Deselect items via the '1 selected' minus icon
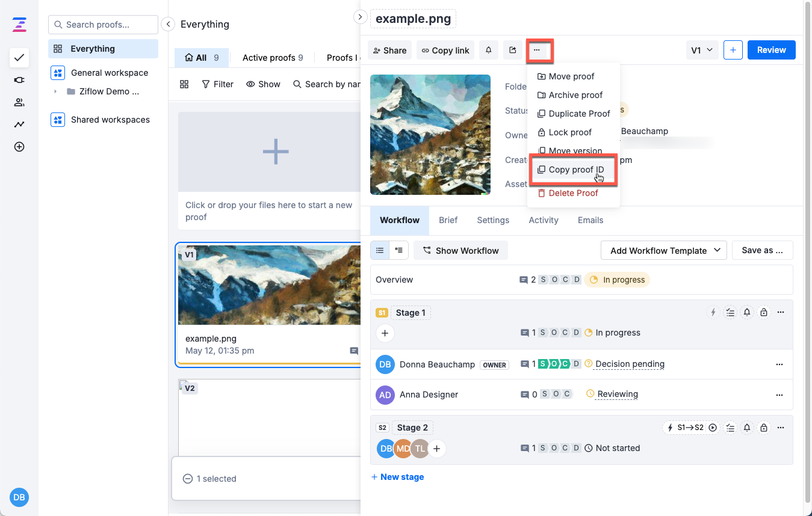Screen dimensions: 812x516 click(x=188, y=479)
